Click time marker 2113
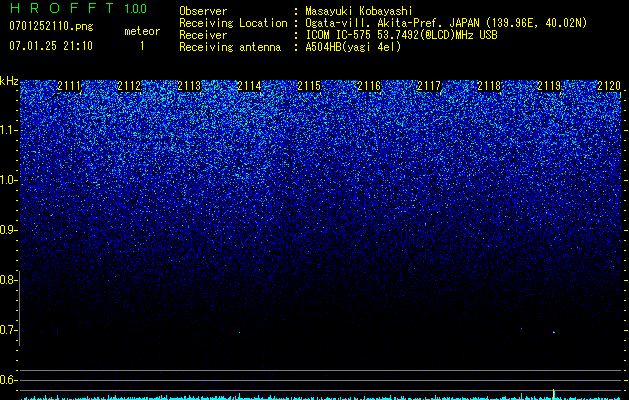 tap(189, 86)
